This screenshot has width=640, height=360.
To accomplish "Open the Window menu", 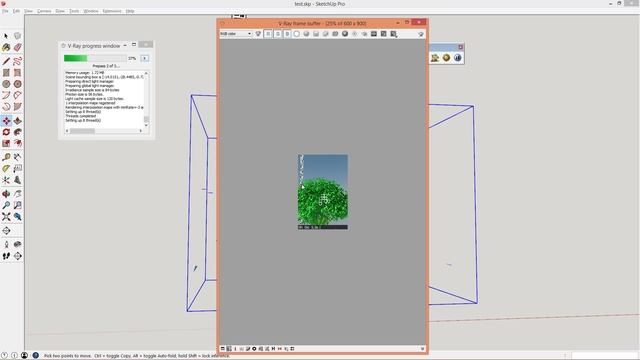I will click(x=91, y=11).
